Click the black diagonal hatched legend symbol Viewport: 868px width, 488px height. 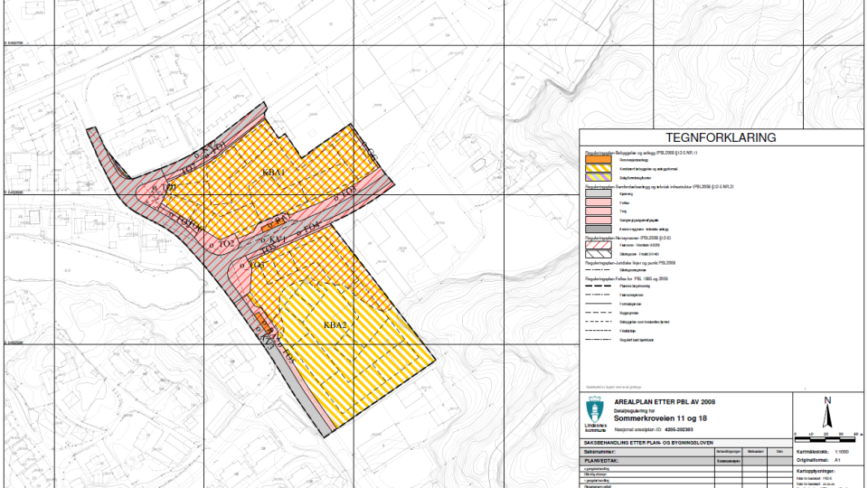tap(599, 255)
